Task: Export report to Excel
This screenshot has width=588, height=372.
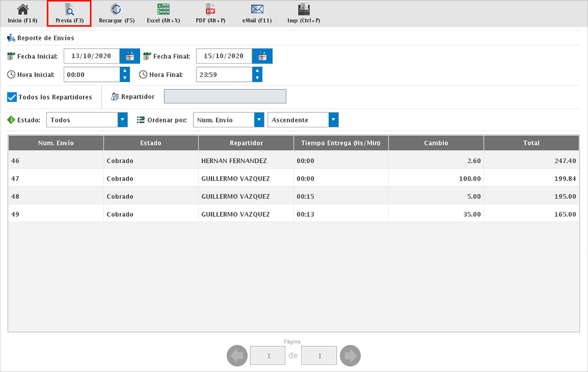Action: click(x=163, y=14)
